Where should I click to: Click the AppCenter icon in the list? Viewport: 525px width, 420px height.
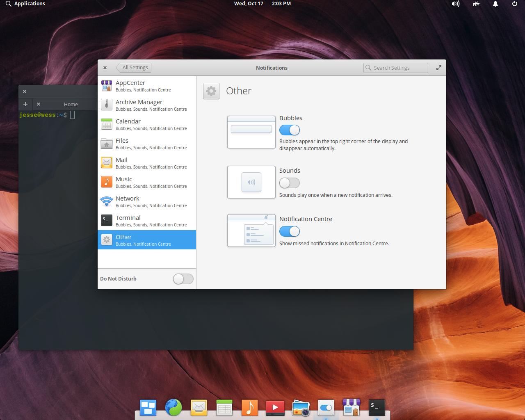(107, 86)
